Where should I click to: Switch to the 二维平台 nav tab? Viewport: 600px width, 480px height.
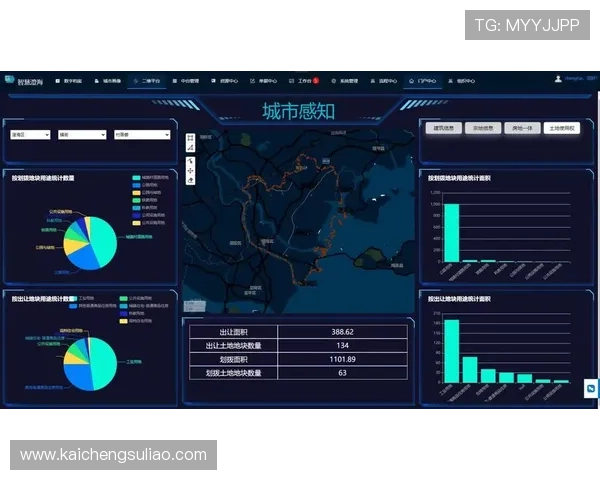[x=150, y=80]
